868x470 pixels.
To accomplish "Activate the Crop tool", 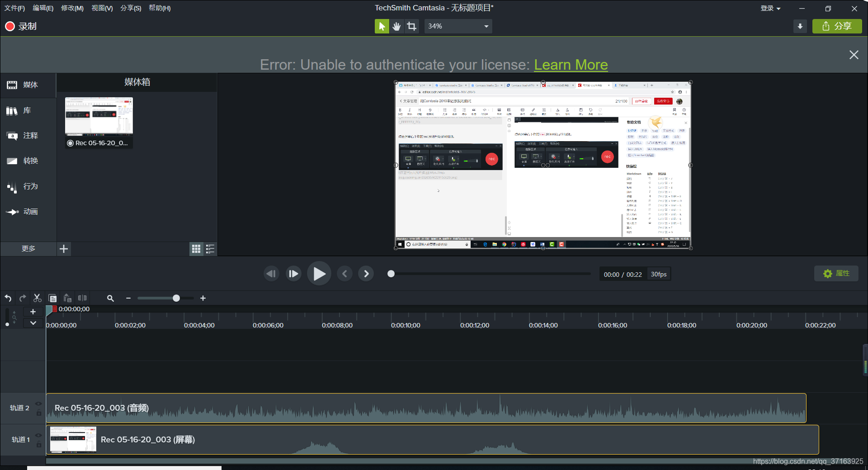I will coord(411,26).
